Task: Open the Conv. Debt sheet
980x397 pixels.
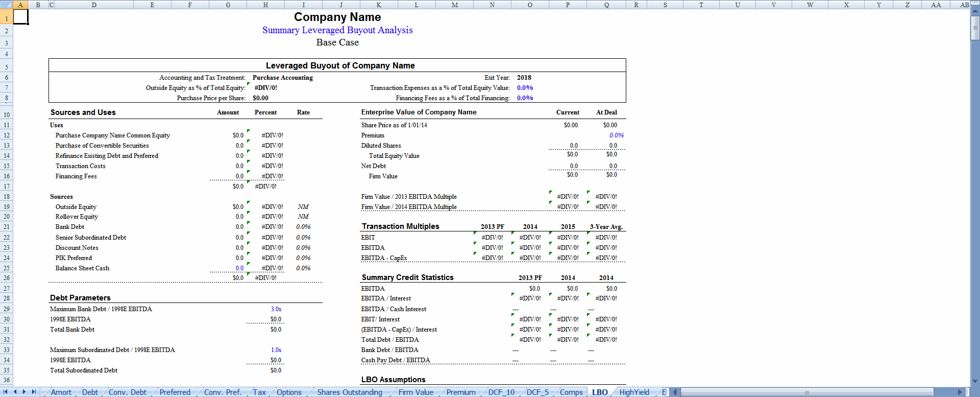Action: coord(128,392)
